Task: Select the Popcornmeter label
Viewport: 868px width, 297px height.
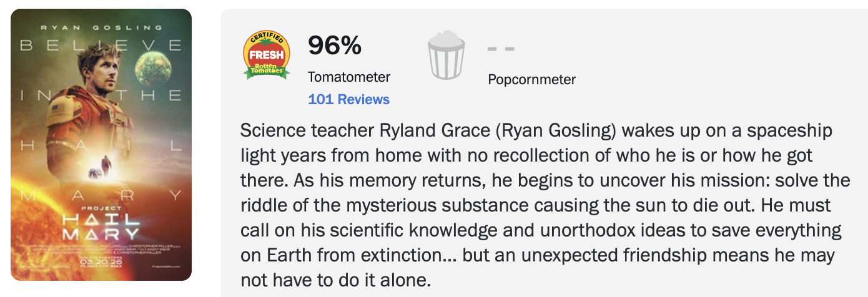Action: coord(531,79)
